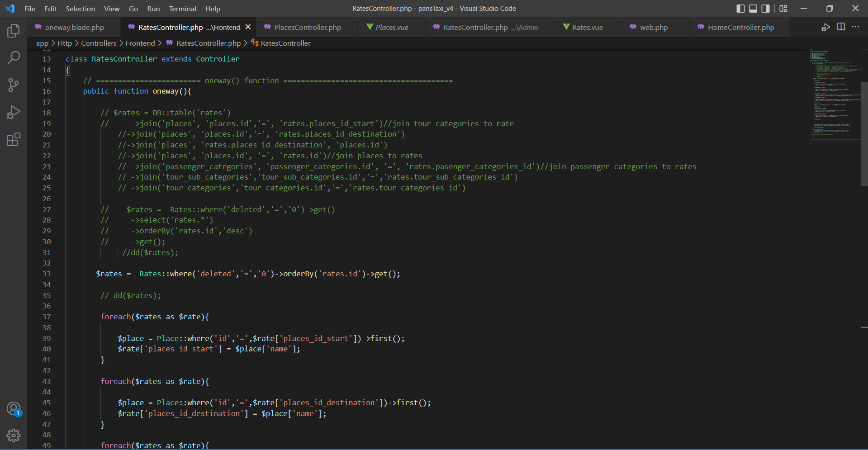Click the Frontend breadcrumb segment
The height and width of the screenshot is (450, 868).
[x=140, y=43]
